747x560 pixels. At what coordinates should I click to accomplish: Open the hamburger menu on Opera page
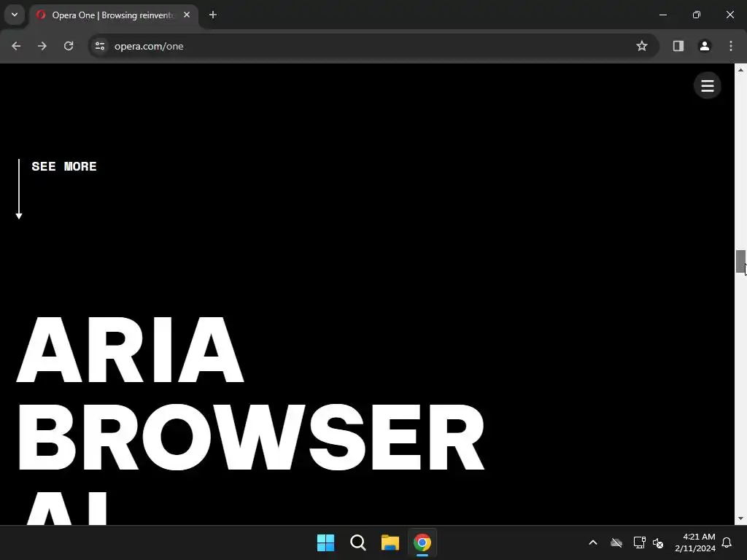pyautogui.click(x=707, y=86)
